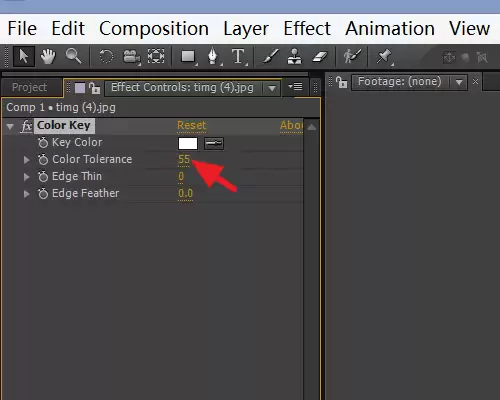The width and height of the screenshot is (500, 400).
Task: Select the Horizontal Type tool
Action: (238, 56)
